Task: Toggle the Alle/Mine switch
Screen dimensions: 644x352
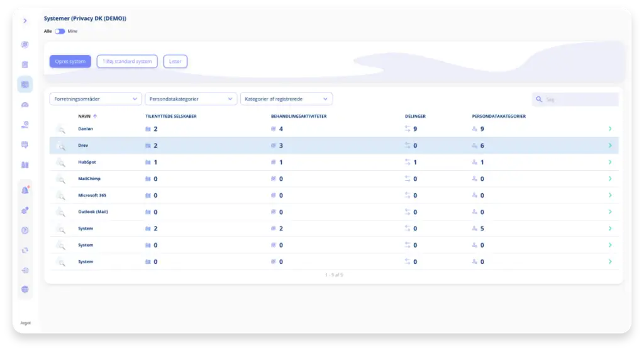Action: [x=60, y=31]
